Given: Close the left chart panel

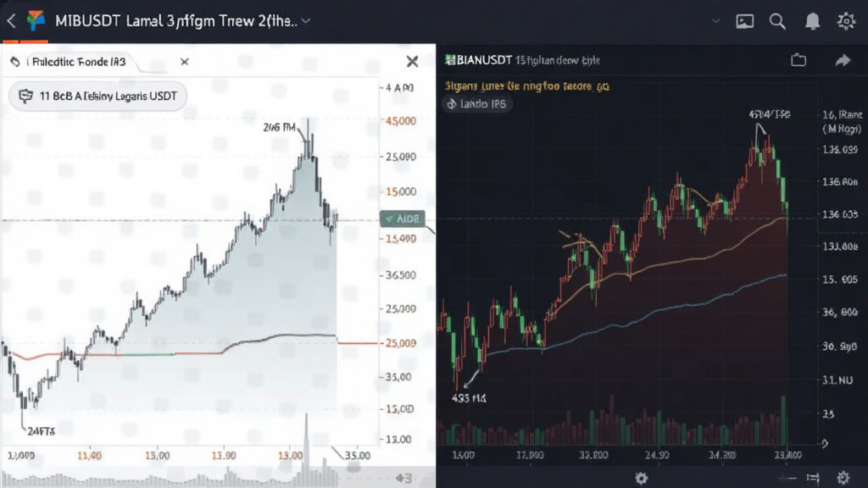Looking at the screenshot, I should coord(413,61).
